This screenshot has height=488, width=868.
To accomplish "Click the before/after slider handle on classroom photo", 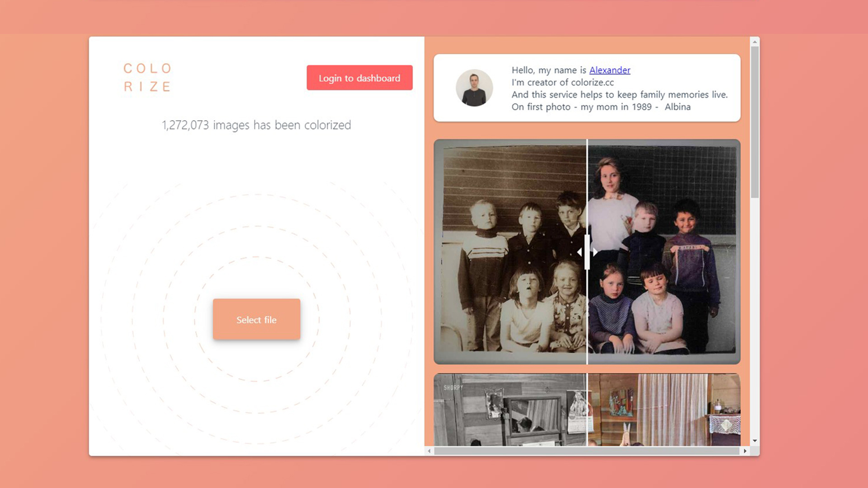I will point(588,252).
